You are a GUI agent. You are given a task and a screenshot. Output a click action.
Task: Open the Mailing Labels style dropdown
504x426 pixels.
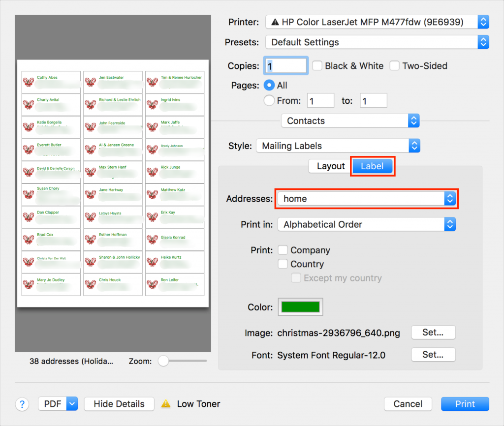pos(338,146)
